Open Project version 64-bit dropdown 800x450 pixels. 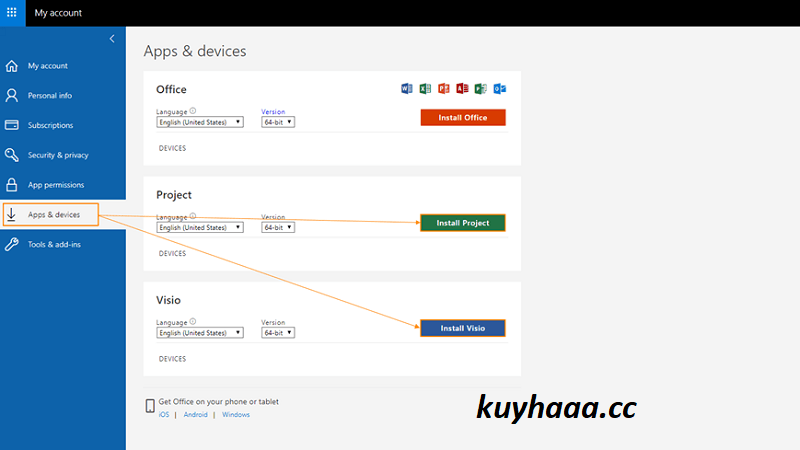278,228
